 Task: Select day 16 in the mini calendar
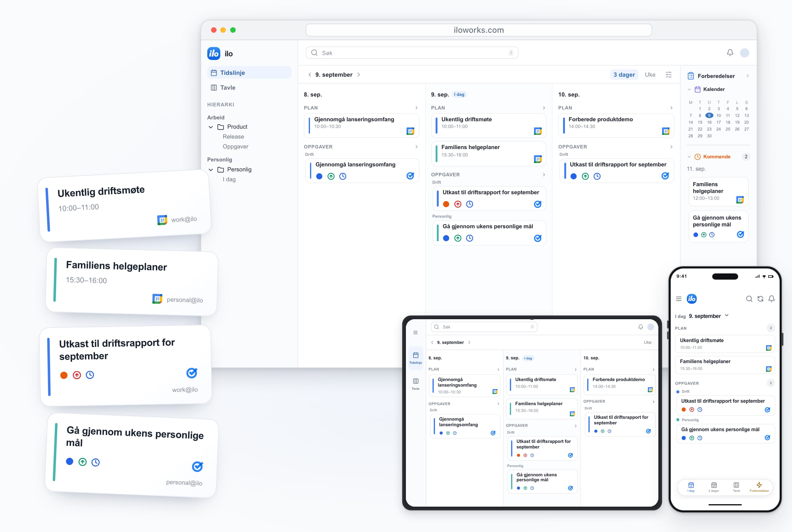709,122
